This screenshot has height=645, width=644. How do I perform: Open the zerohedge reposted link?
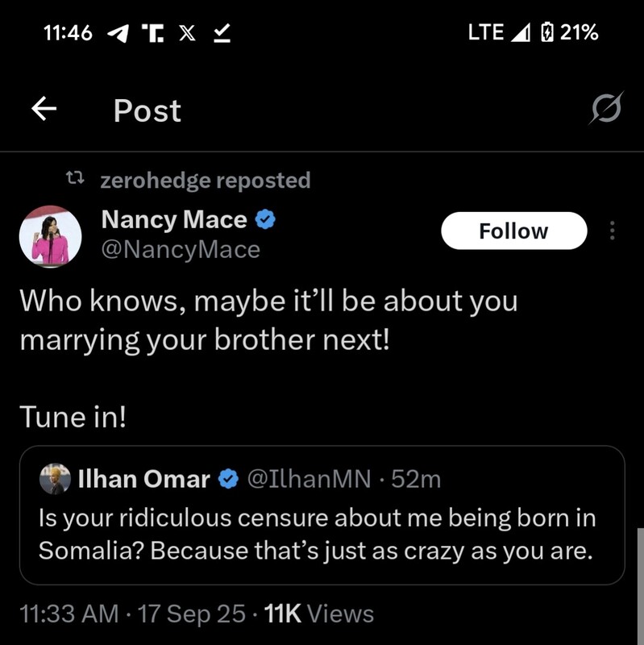coord(205,181)
